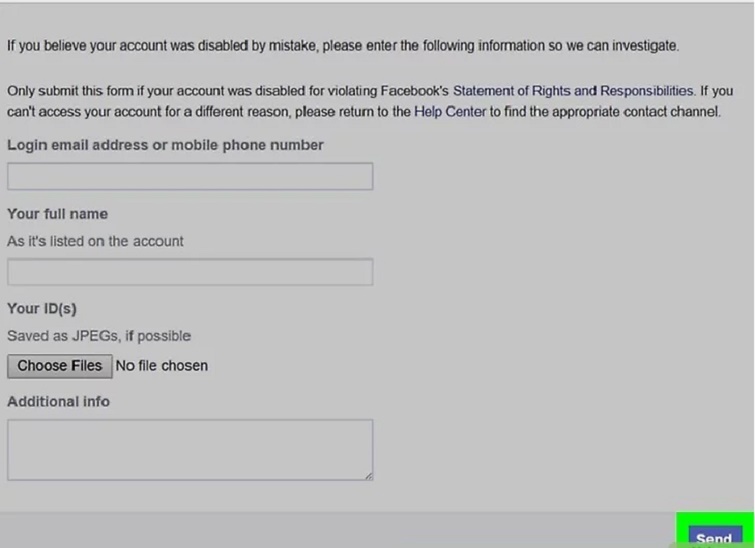Click the "Additional info" label

58,402
